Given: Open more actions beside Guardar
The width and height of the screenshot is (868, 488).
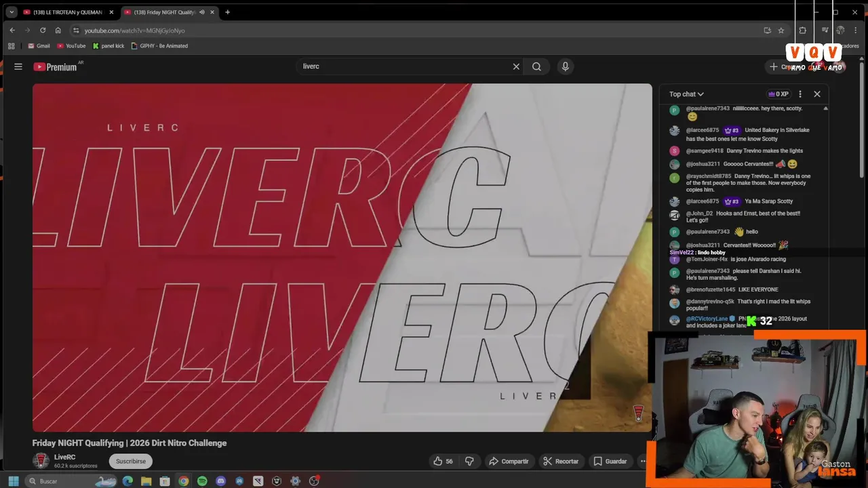Looking at the screenshot, I should (644, 461).
